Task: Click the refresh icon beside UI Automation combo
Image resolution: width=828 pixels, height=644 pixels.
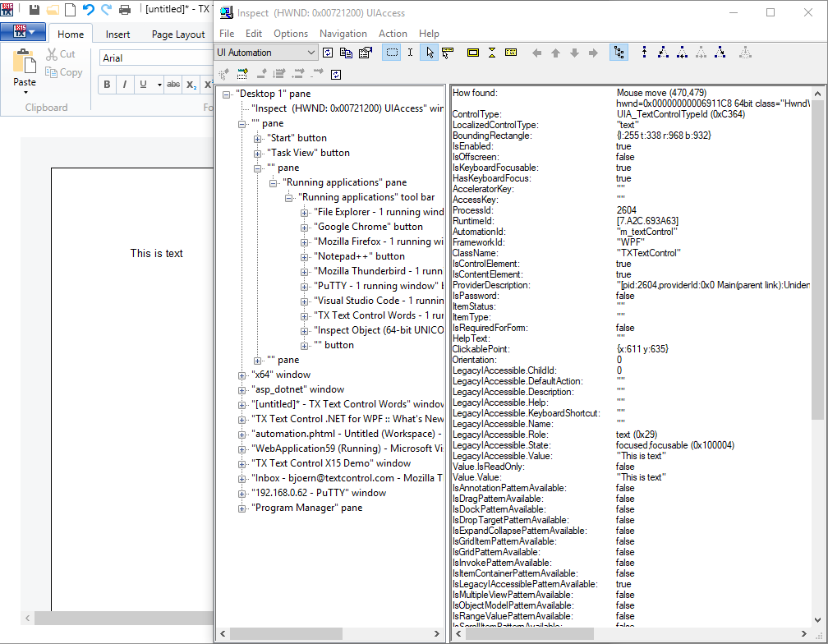Action: pos(329,53)
